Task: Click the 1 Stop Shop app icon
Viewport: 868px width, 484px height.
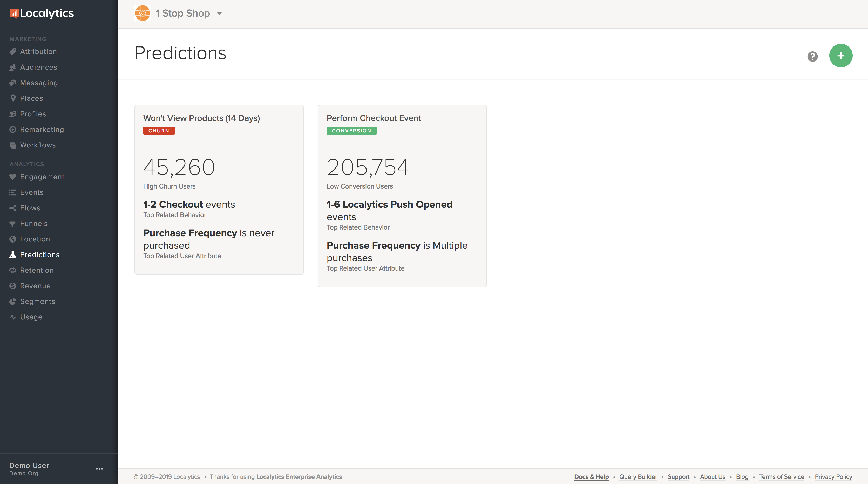Action: pos(143,14)
